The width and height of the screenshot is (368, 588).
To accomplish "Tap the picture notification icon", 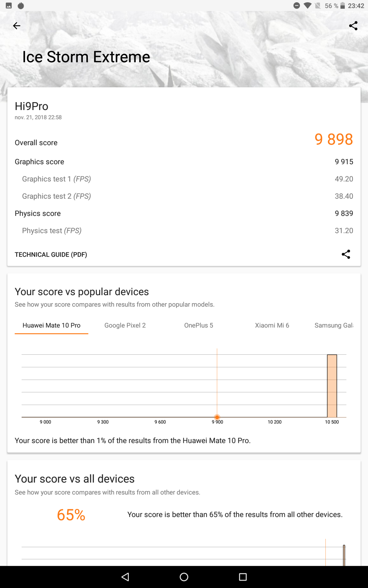I will (x=9, y=6).
